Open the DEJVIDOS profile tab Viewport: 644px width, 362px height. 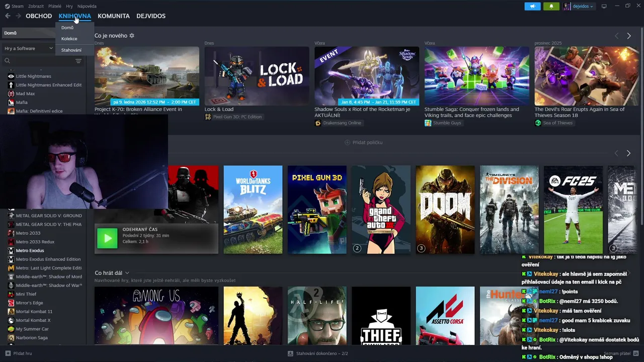coord(151,16)
